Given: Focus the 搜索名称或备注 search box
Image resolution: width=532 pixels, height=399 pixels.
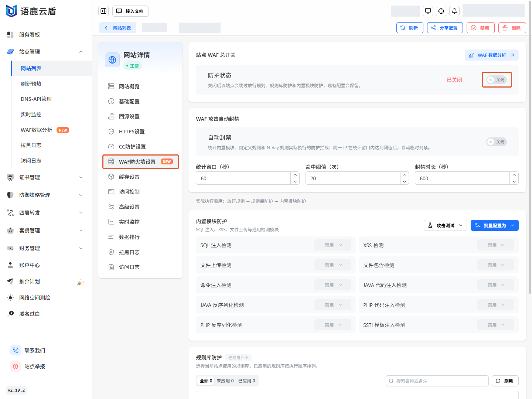Looking at the screenshot, I should tap(437, 381).
